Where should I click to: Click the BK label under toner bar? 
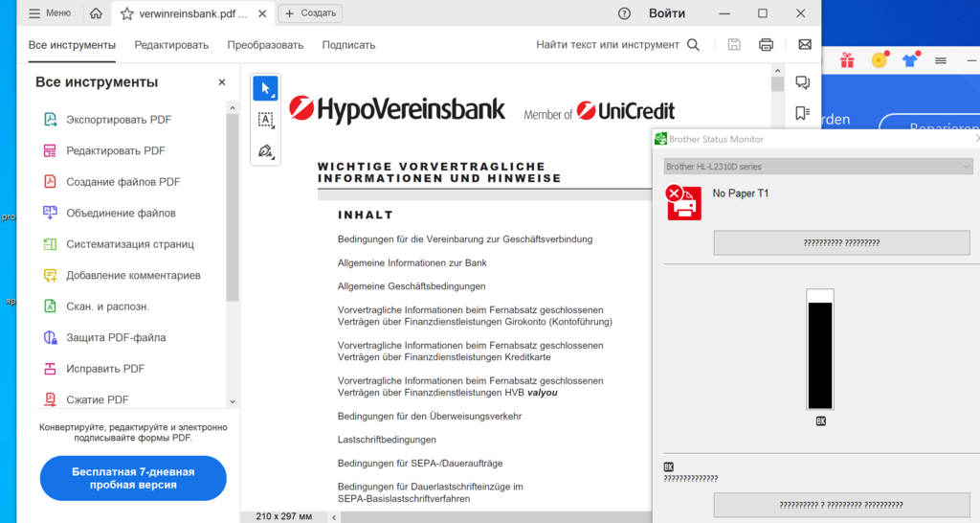(x=820, y=421)
